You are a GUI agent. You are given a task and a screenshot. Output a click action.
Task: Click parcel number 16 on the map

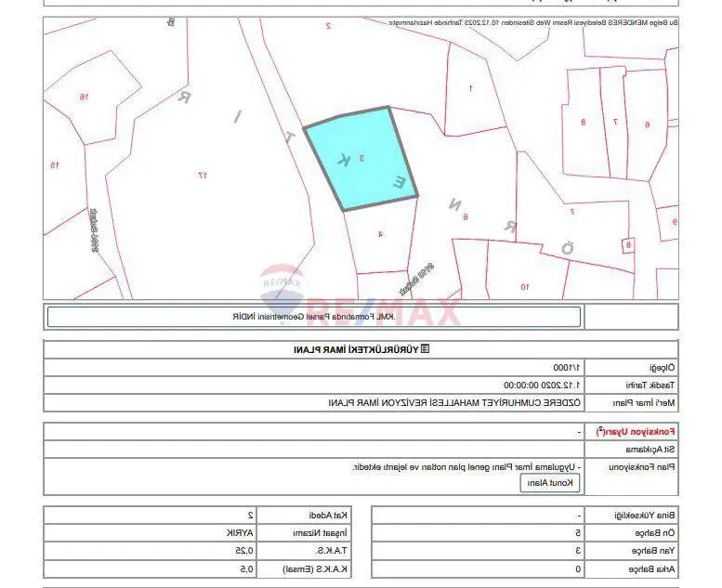coord(84,97)
